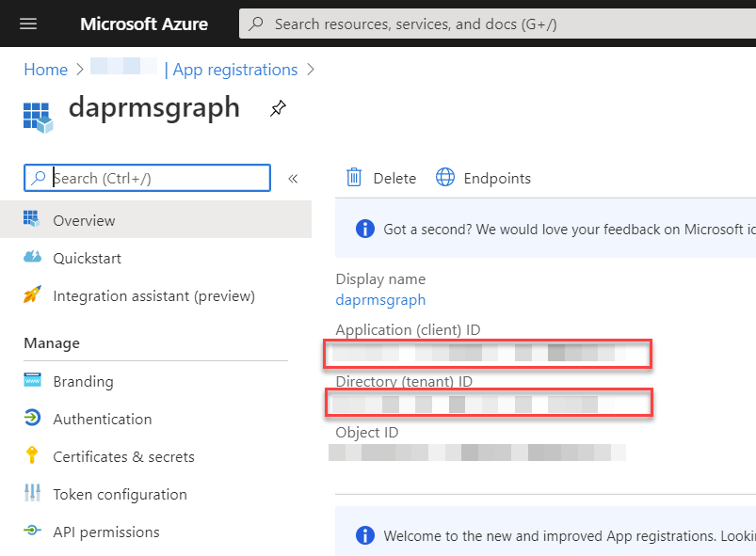Click the 'Application (client) ID' label

tap(408, 330)
